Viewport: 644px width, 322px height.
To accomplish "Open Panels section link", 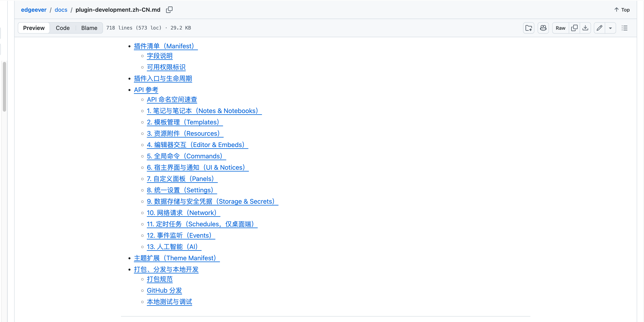I will tap(182, 179).
